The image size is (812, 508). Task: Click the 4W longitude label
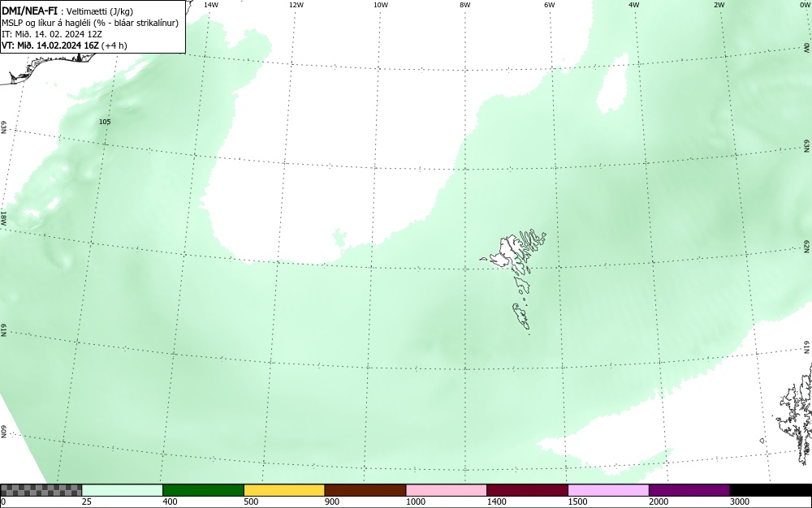pyautogui.click(x=634, y=5)
